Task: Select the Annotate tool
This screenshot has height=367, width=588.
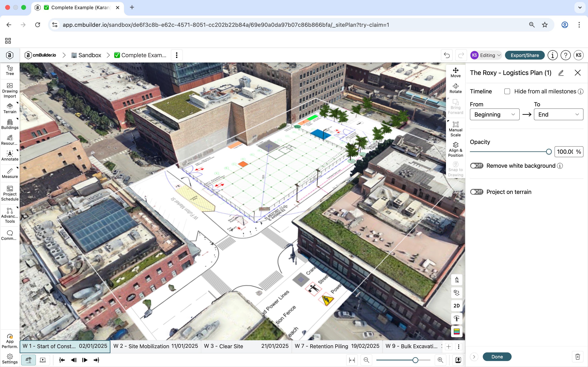Action: pyautogui.click(x=10, y=156)
